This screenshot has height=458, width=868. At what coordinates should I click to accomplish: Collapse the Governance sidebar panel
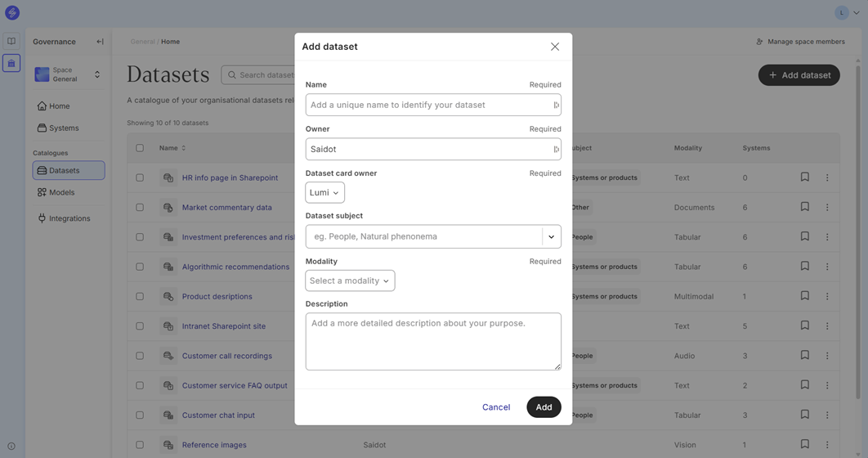point(100,42)
